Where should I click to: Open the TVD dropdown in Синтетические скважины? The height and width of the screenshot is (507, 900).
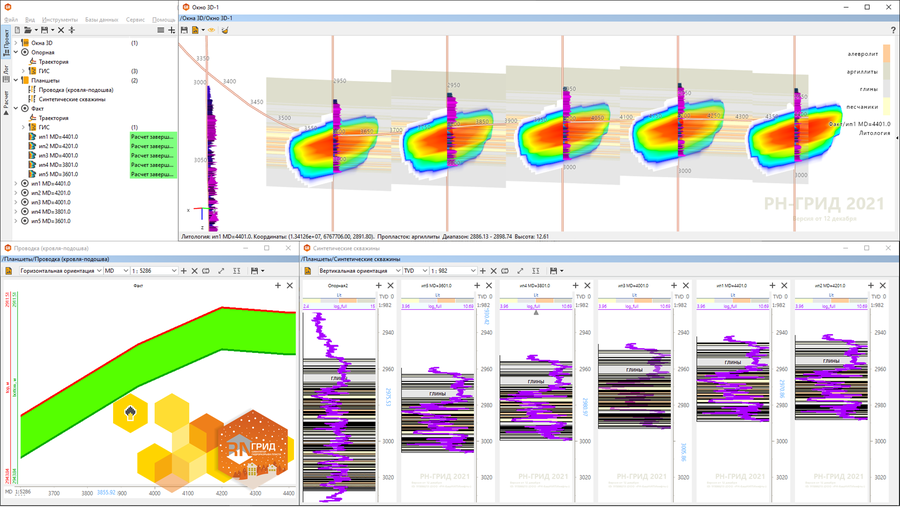418,271
